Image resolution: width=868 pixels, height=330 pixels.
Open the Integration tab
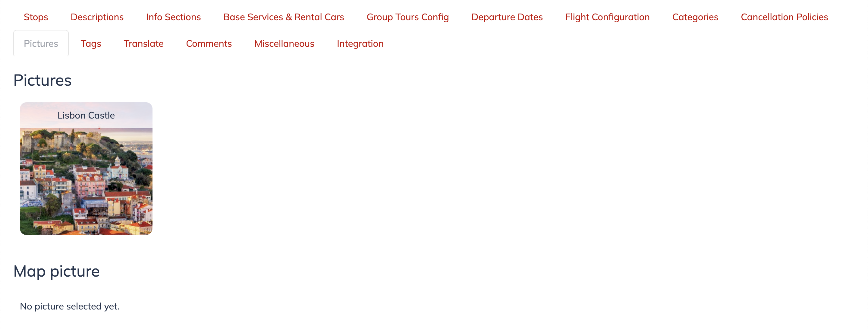coord(360,43)
